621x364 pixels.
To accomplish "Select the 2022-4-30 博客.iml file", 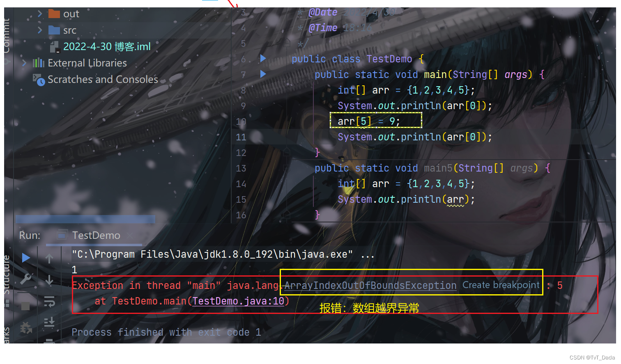I will point(107,47).
